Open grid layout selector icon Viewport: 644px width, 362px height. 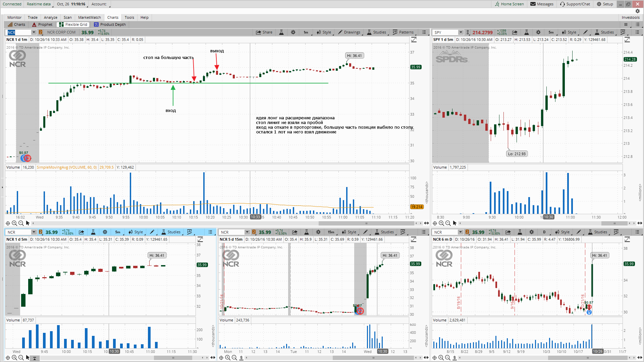[626, 24]
